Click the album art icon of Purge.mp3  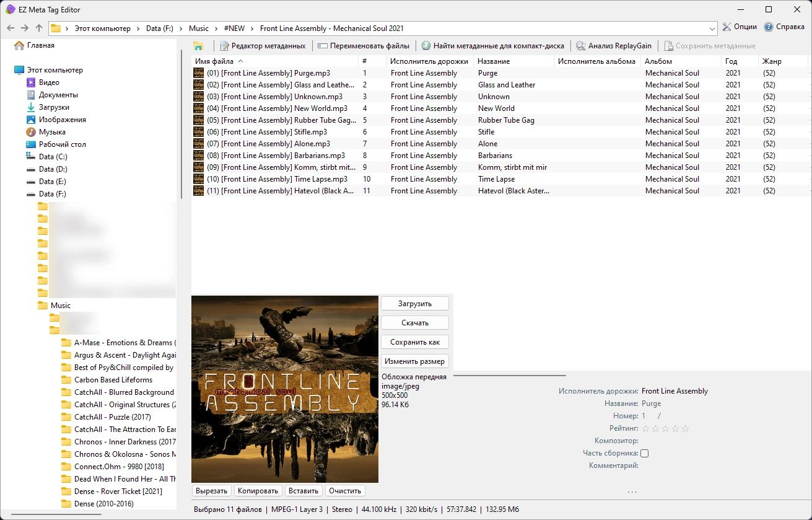click(x=199, y=73)
